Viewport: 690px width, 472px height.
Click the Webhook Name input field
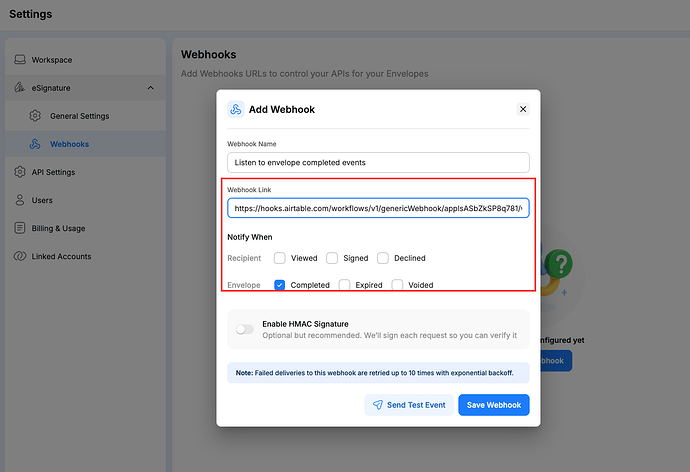click(378, 162)
